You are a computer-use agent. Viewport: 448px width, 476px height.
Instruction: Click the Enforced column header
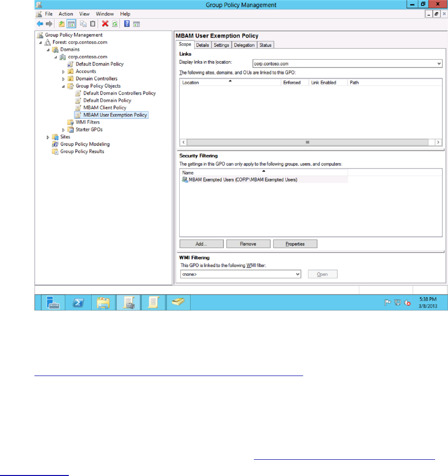[295, 82]
